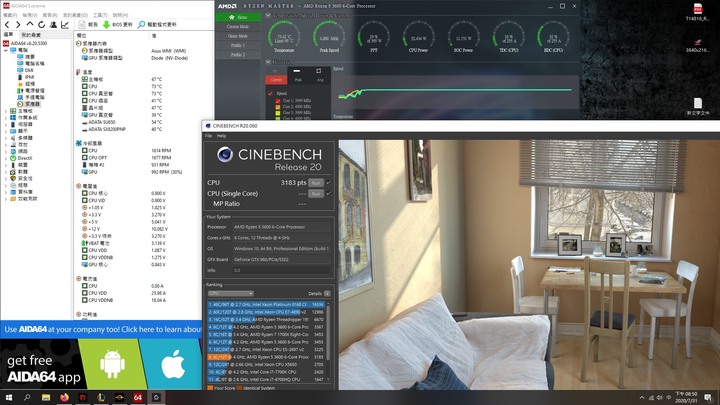Switch to Cinebench taskbar icon

point(156,397)
